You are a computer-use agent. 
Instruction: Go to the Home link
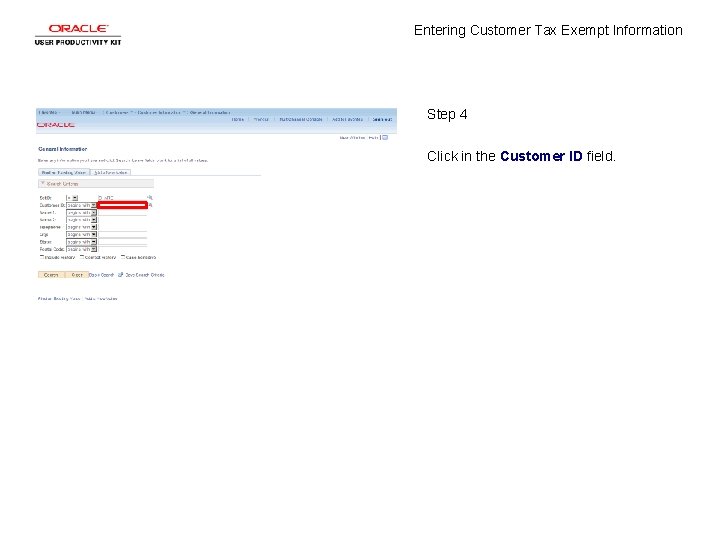pos(237,119)
